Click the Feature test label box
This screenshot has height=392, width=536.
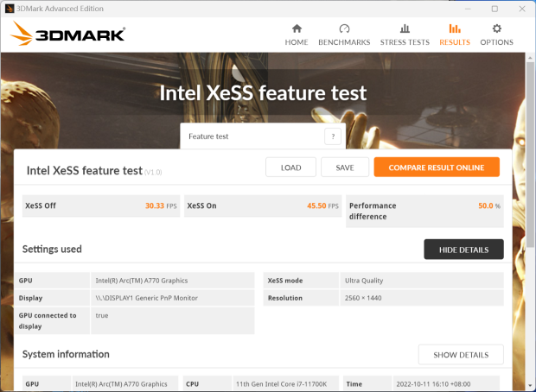(263, 136)
